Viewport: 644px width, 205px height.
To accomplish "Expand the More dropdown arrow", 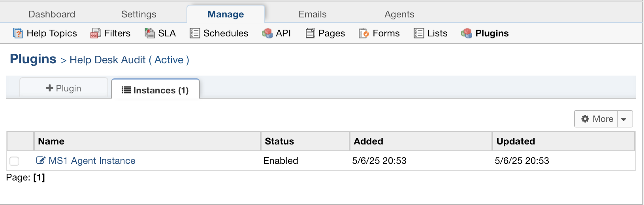I will click(x=624, y=119).
